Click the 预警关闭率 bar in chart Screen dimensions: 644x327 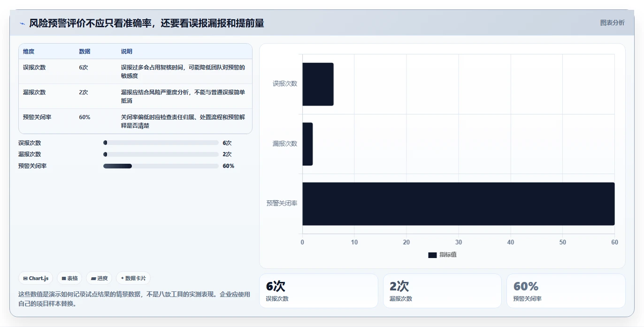(458, 204)
